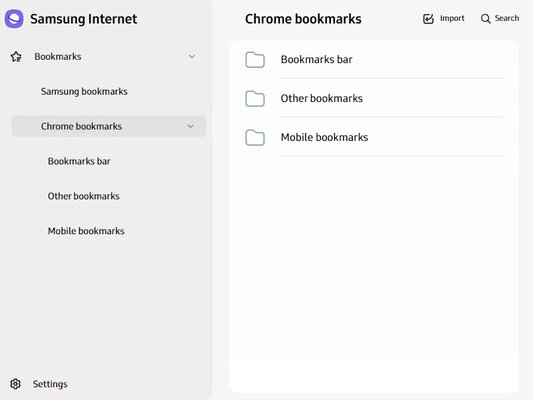The image size is (533, 400).
Task: Open Bookmarks bar in sidebar tree
Action: pyautogui.click(x=79, y=161)
